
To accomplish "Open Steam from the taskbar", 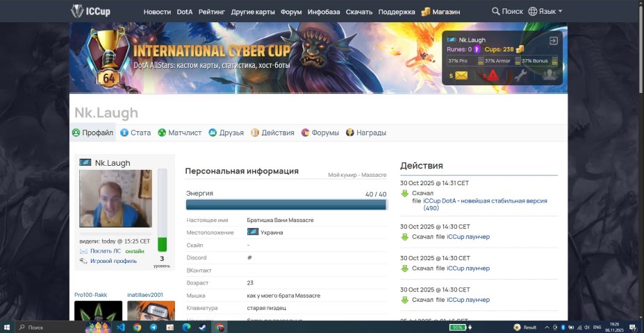I will point(203,327).
